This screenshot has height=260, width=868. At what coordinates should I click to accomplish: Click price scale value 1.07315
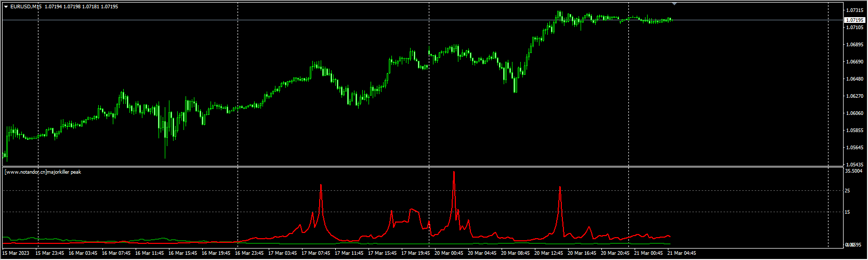pos(854,10)
